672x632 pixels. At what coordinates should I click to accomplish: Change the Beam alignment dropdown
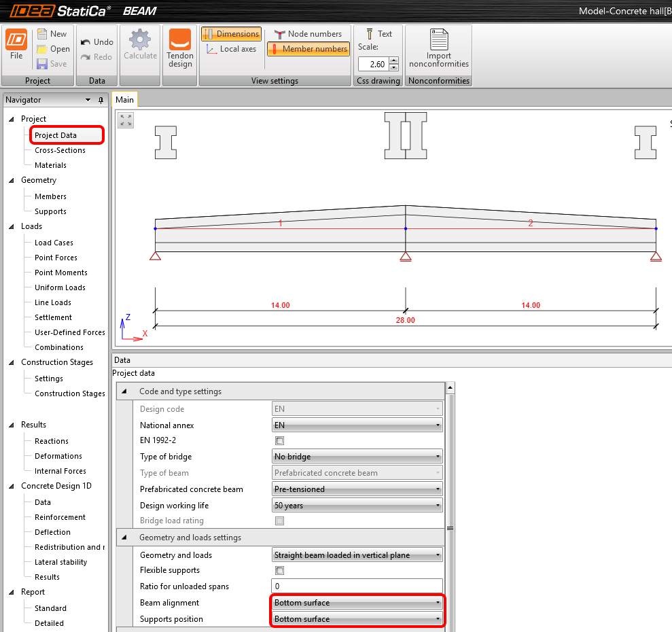(x=357, y=603)
